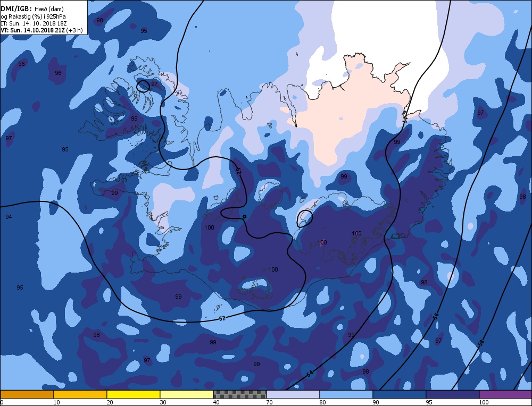532x406 pixels.
Task: Click the legend scale tick label '10'
Action: [x=57, y=402]
